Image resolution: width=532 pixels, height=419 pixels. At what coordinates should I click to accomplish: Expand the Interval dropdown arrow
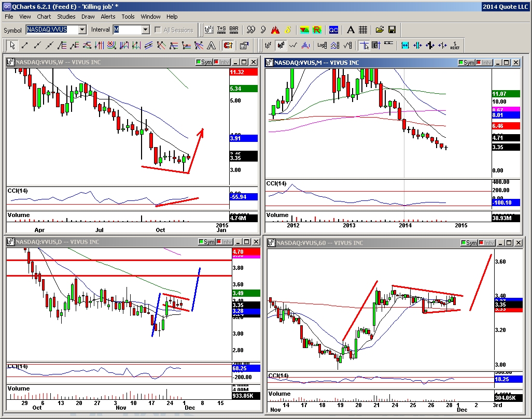pyautogui.click(x=146, y=30)
